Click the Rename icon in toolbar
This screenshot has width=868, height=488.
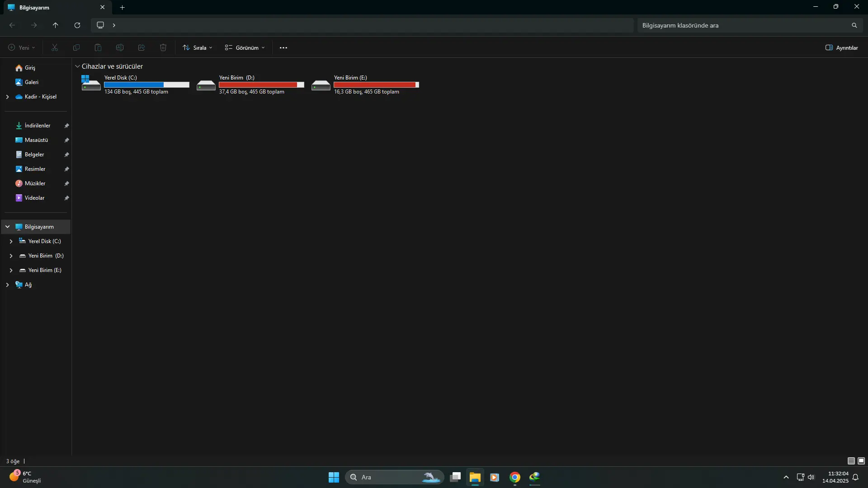[x=120, y=47]
